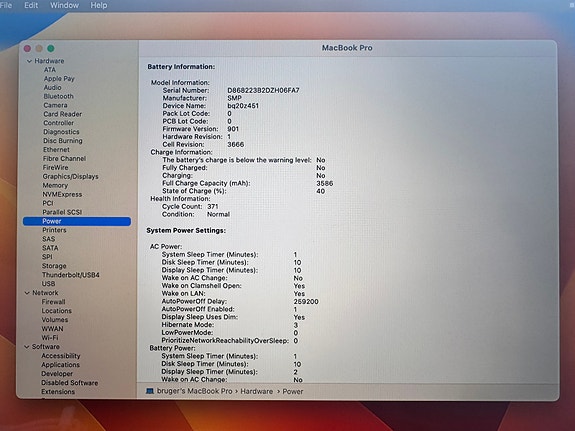Select Graphics/Displays in the sidebar

70,176
